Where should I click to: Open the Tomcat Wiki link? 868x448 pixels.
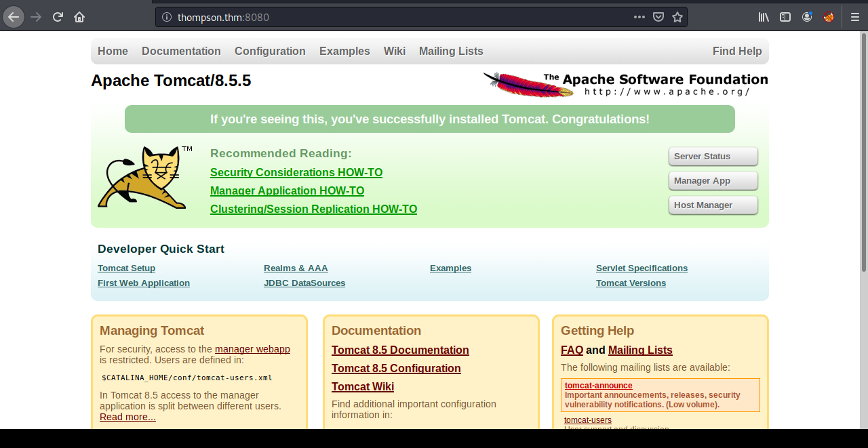(x=363, y=386)
